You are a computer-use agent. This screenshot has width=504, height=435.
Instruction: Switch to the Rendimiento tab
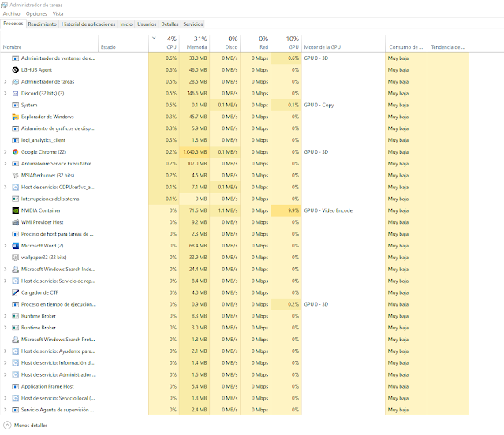[x=42, y=24]
